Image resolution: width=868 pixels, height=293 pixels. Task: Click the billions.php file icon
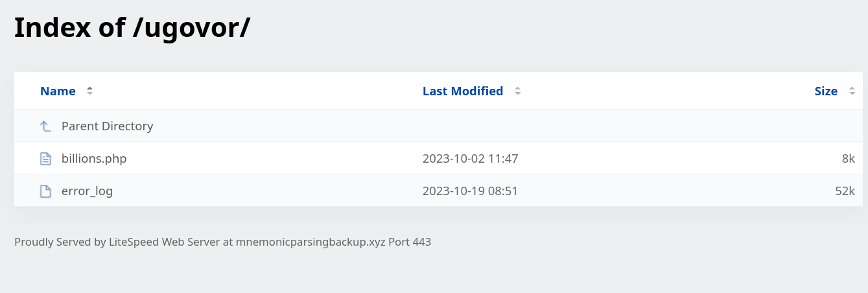(x=45, y=159)
